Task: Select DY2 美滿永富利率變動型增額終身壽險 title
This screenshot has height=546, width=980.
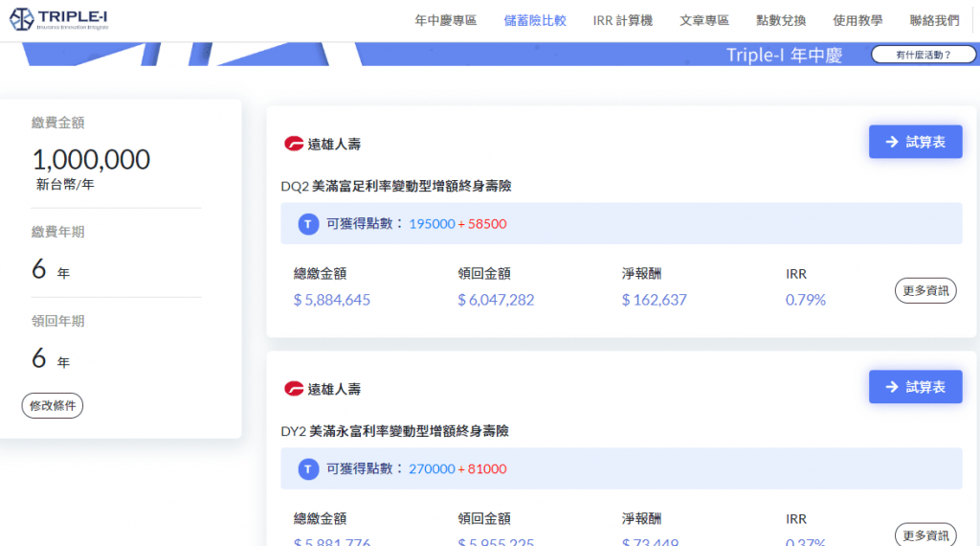Action: (395, 431)
